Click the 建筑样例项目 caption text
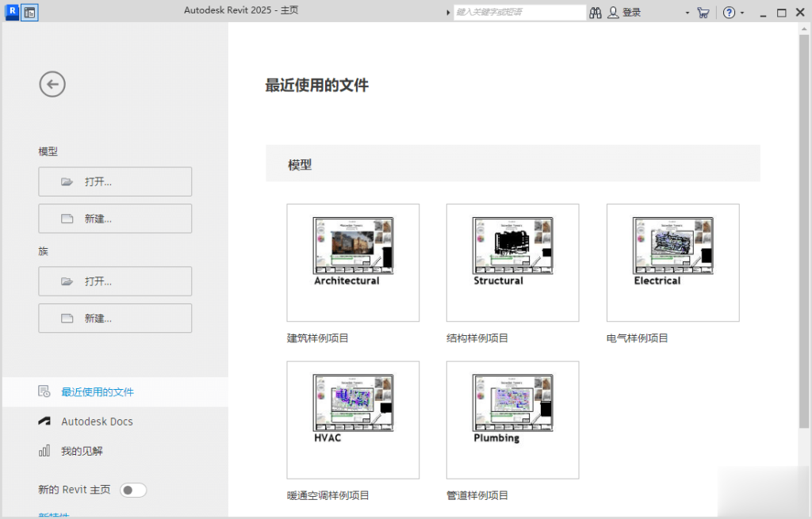 point(317,338)
